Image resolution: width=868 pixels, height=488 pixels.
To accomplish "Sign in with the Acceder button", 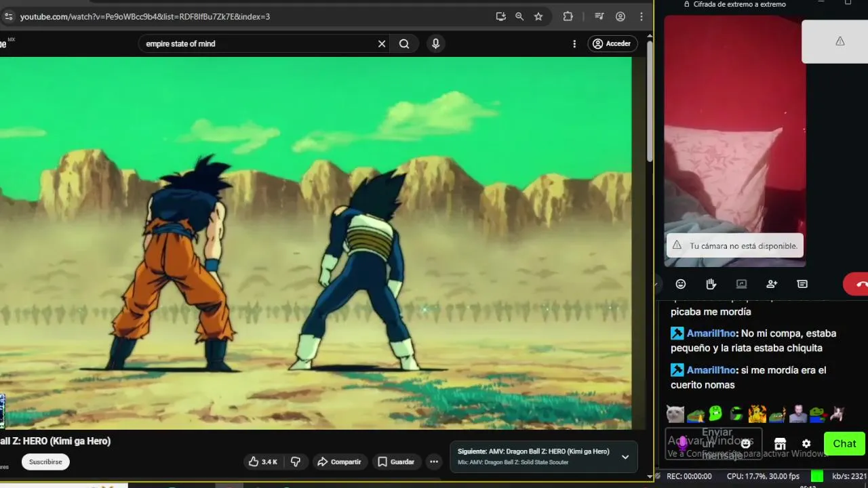I will pos(612,43).
